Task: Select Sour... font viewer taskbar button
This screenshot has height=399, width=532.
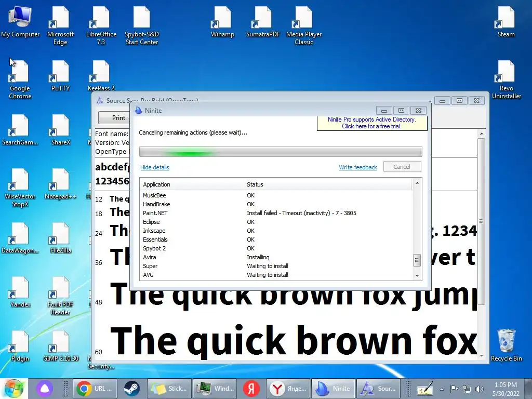Action: pyautogui.click(x=379, y=389)
